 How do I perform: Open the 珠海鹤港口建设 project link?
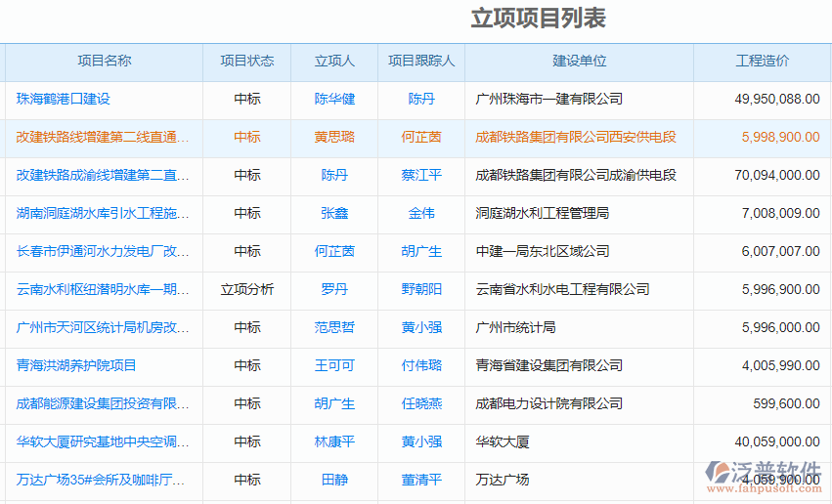click(64, 99)
